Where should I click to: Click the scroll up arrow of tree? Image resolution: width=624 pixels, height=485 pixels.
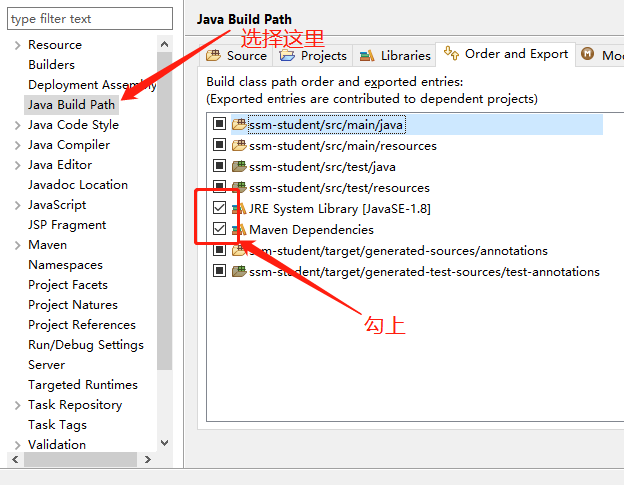tap(164, 44)
